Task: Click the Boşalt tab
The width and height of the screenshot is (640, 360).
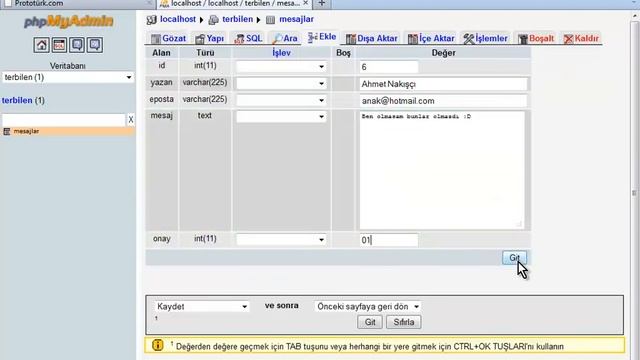Action: tap(536, 38)
